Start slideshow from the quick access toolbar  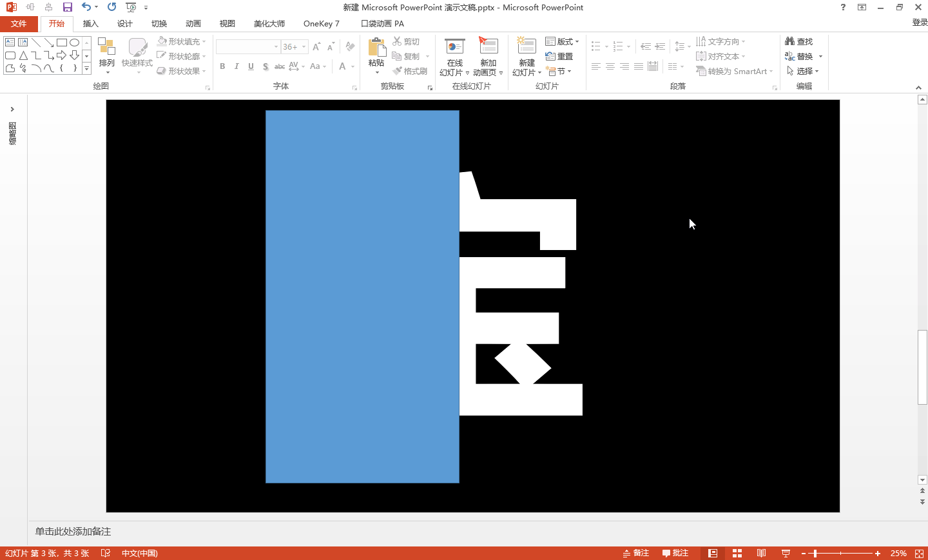point(131,7)
